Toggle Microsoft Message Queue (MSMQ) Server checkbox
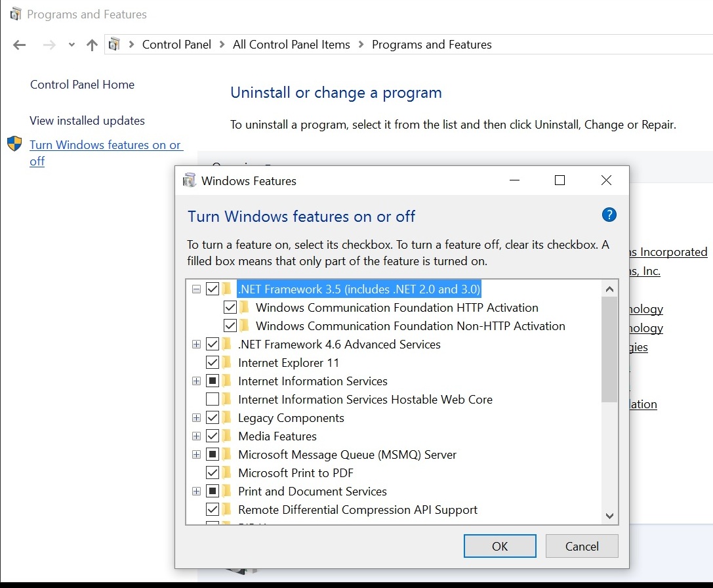713x588 pixels. [x=213, y=455]
